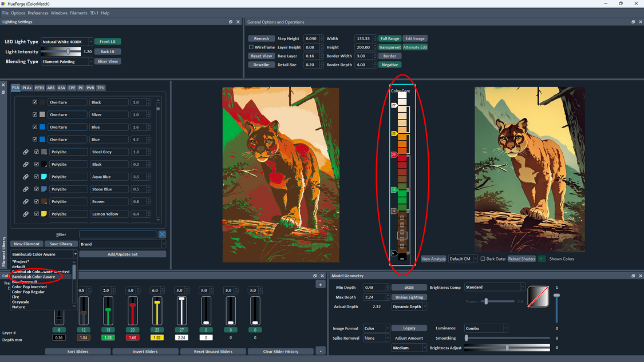
Task: Click the View Analysis button
Action: (x=433, y=258)
